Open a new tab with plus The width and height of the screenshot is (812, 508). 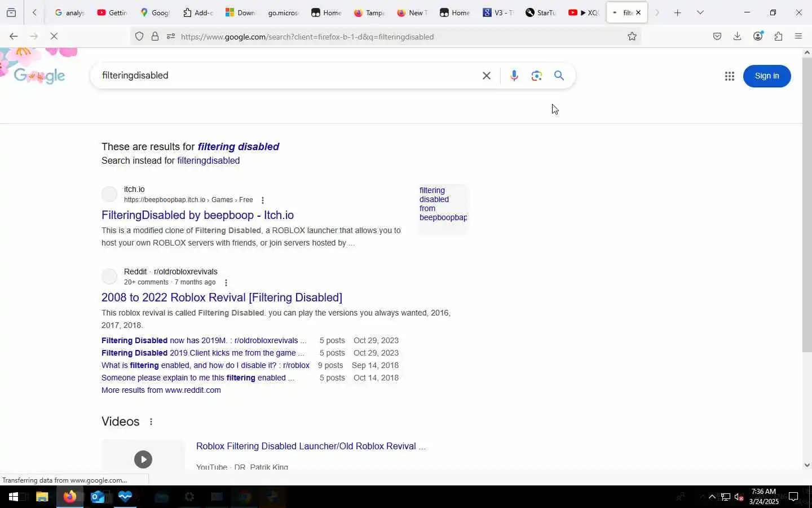(x=678, y=12)
